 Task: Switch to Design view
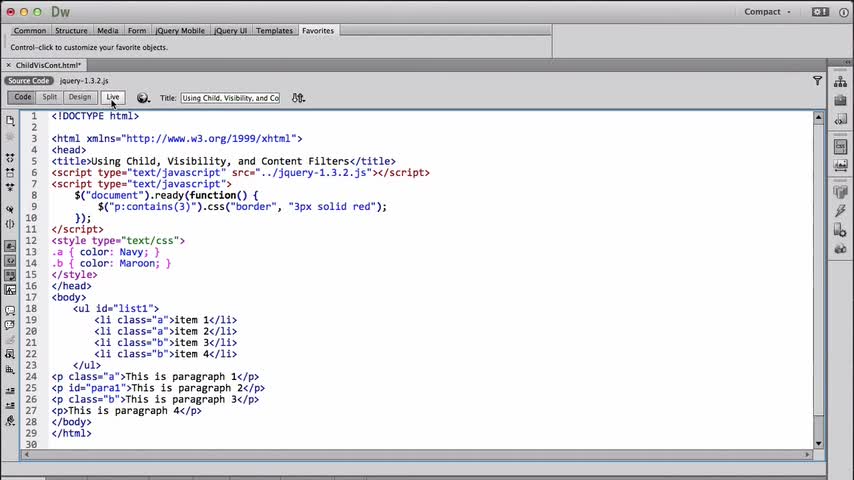80,97
